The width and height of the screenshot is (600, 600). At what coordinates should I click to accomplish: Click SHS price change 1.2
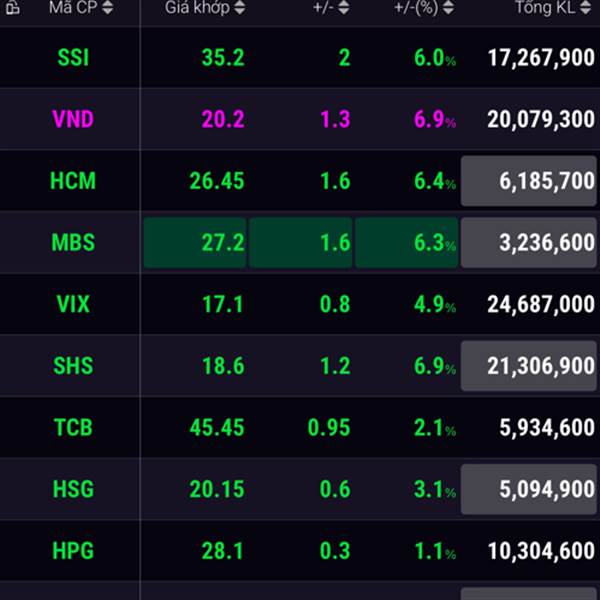335,366
